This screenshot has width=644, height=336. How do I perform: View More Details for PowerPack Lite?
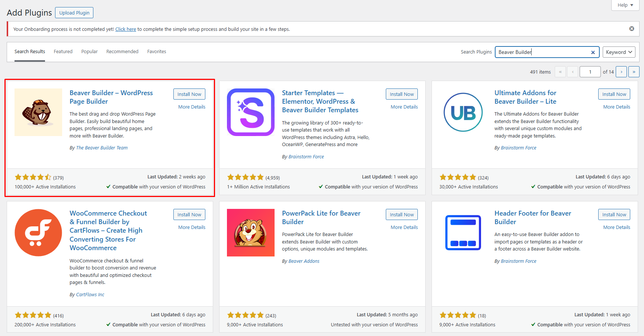pyautogui.click(x=404, y=227)
